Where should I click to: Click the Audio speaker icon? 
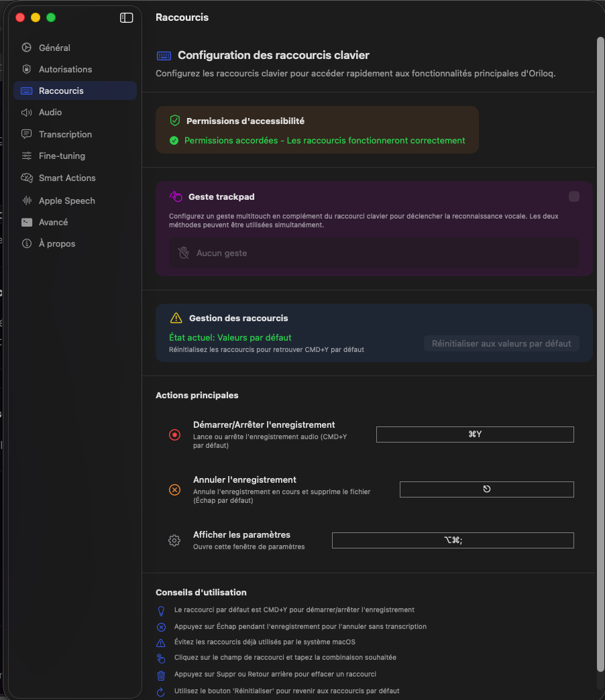(27, 112)
